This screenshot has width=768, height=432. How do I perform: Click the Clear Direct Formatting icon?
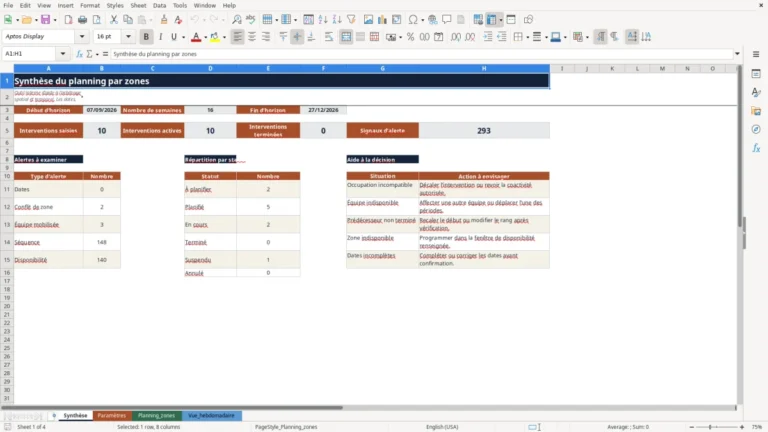pos(178,20)
